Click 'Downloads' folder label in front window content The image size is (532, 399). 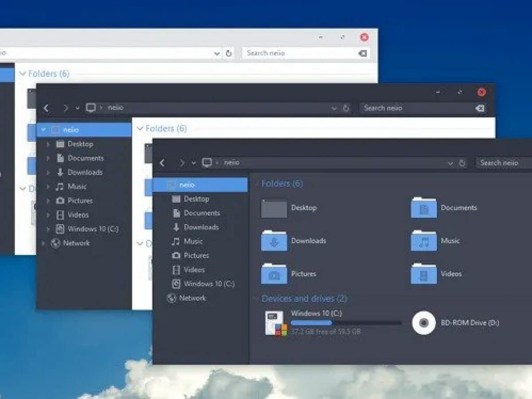pos(309,241)
